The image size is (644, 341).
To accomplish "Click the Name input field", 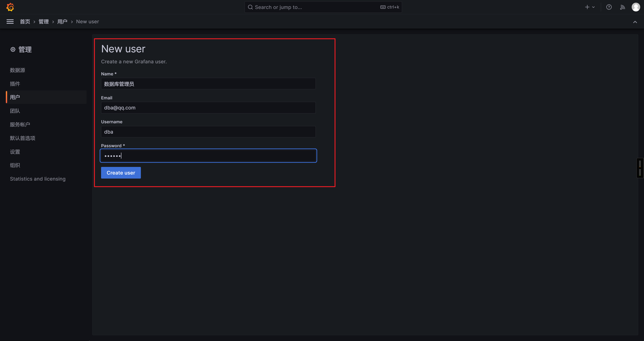I will click(x=208, y=83).
